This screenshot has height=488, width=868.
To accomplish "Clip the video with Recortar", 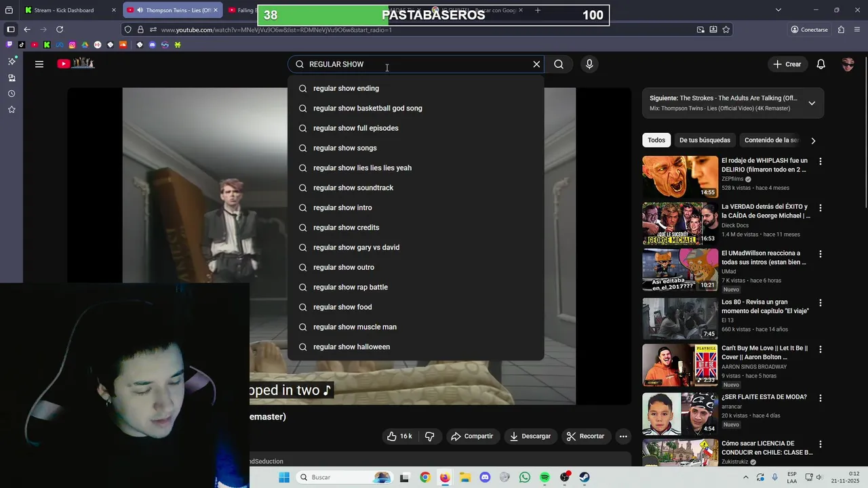I will 585,436.
